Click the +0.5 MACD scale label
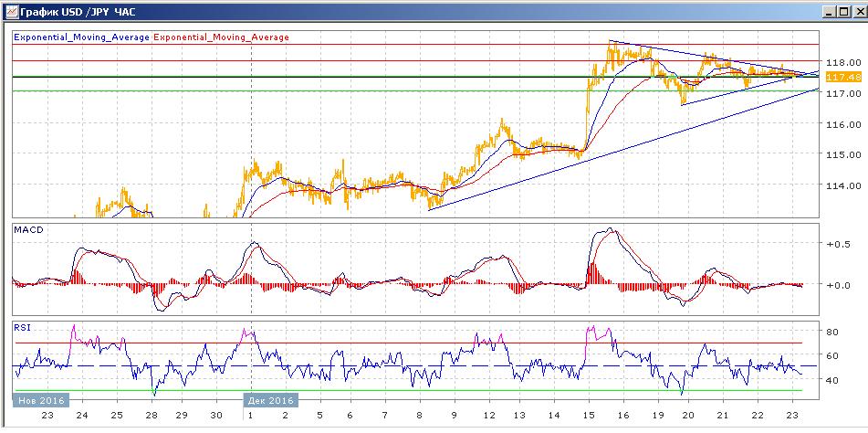 tap(838, 245)
